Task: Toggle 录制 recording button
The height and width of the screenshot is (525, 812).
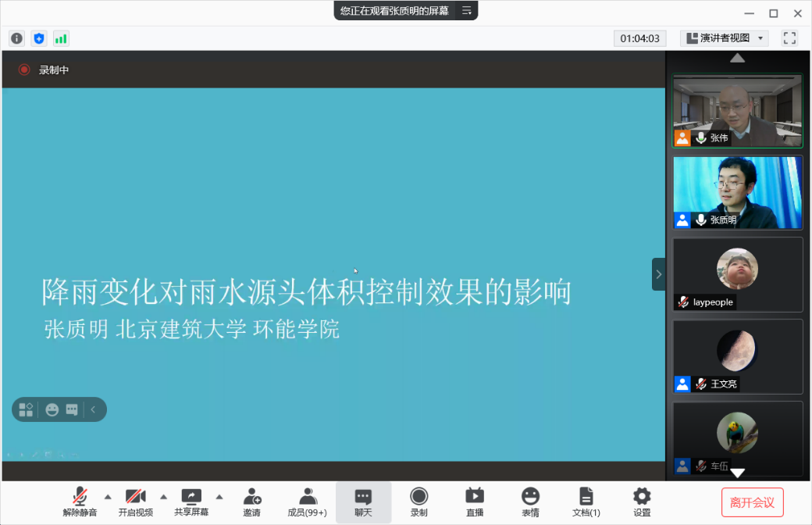Action: [x=419, y=501]
